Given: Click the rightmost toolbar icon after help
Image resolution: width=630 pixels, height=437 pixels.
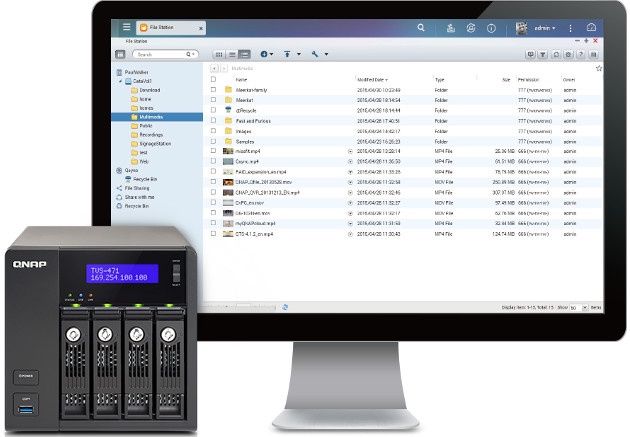Looking at the screenshot, I should (594, 54).
